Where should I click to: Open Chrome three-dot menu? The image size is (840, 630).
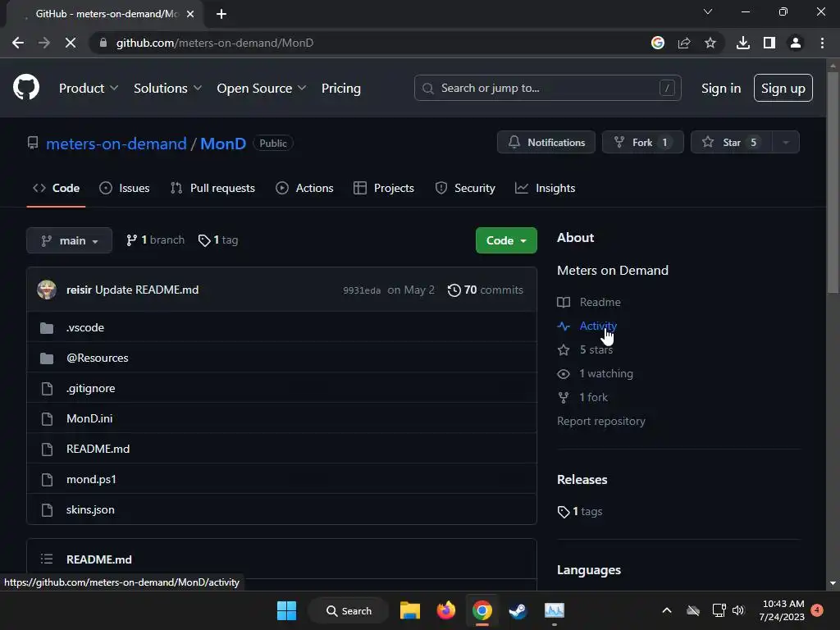click(x=822, y=43)
